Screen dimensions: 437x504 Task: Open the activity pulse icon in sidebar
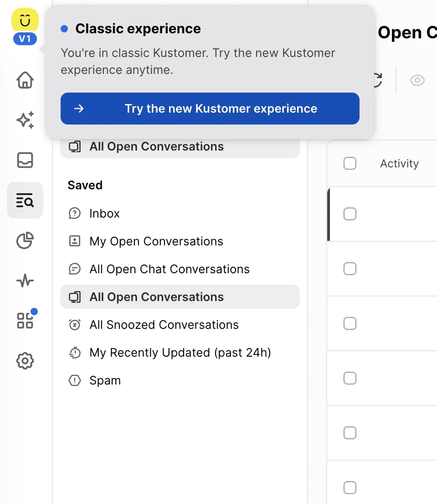pyautogui.click(x=25, y=281)
